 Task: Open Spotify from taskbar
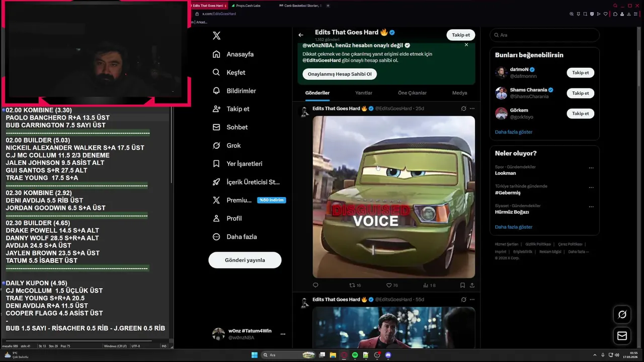[355, 355]
